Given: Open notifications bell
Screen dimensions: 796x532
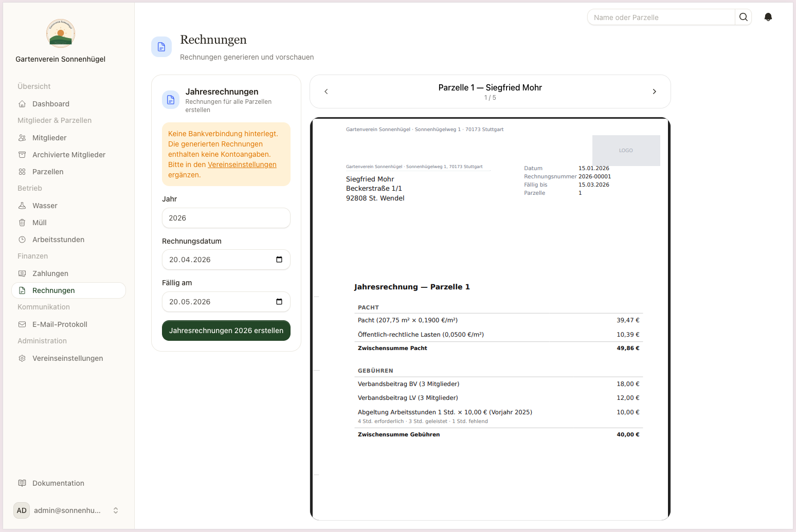Looking at the screenshot, I should pyautogui.click(x=768, y=17).
